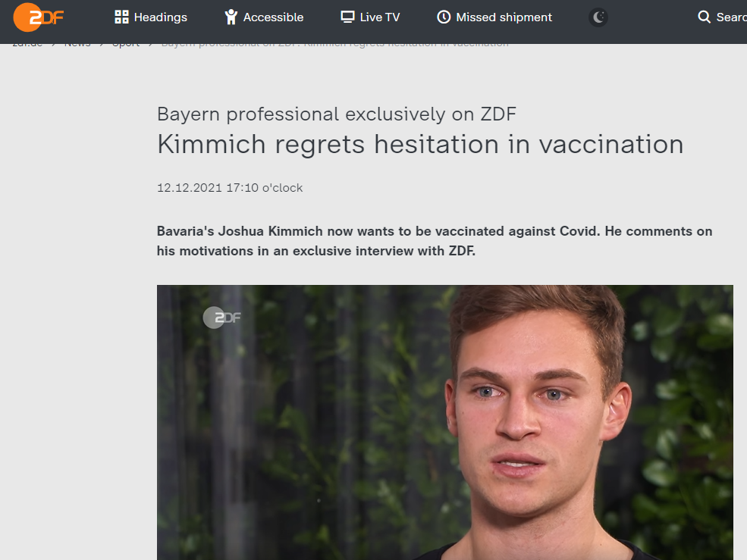Click the kicker 'Bayern professional exclusively on ZDF'

pyautogui.click(x=336, y=114)
